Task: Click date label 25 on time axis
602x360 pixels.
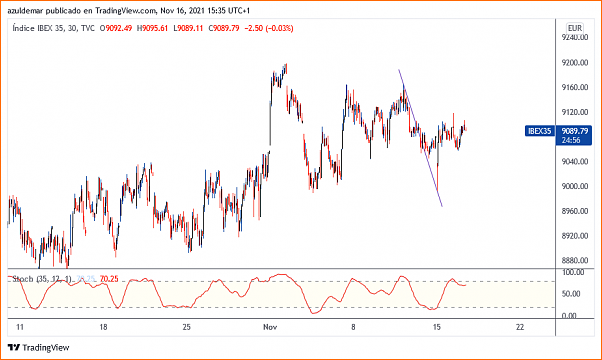Action: (x=186, y=327)
